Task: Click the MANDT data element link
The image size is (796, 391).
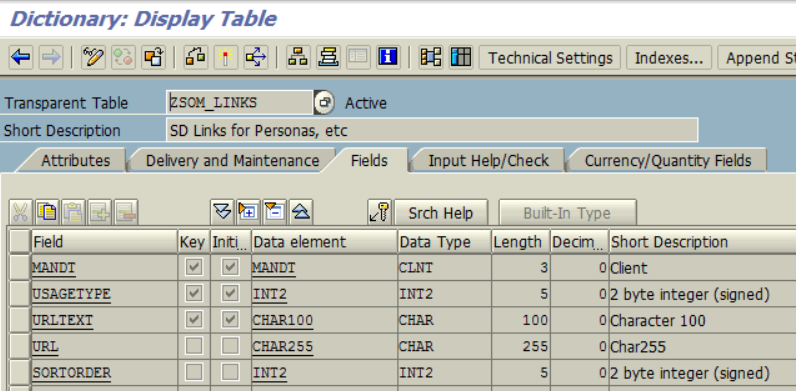Action: 274,268
